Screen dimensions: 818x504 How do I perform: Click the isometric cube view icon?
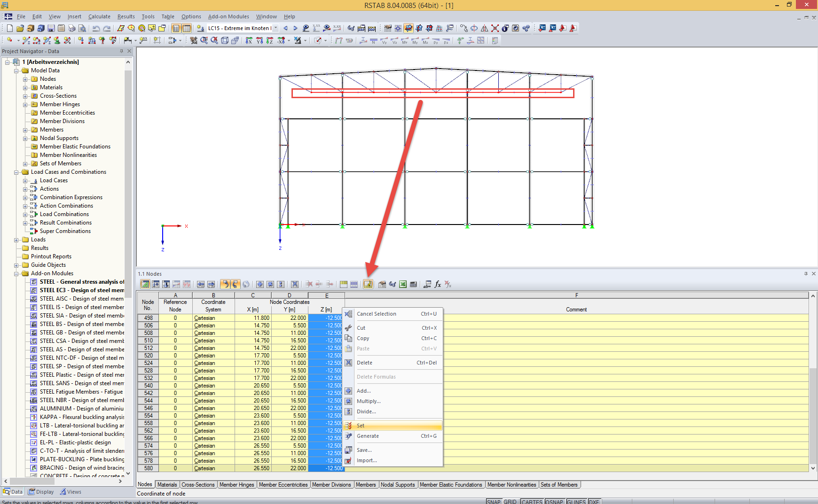click(225, 40)
